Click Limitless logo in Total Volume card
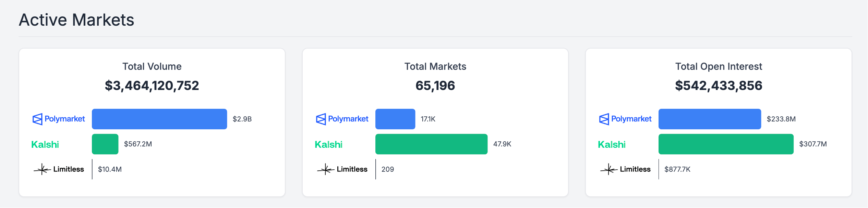 (x=59, y=169)
